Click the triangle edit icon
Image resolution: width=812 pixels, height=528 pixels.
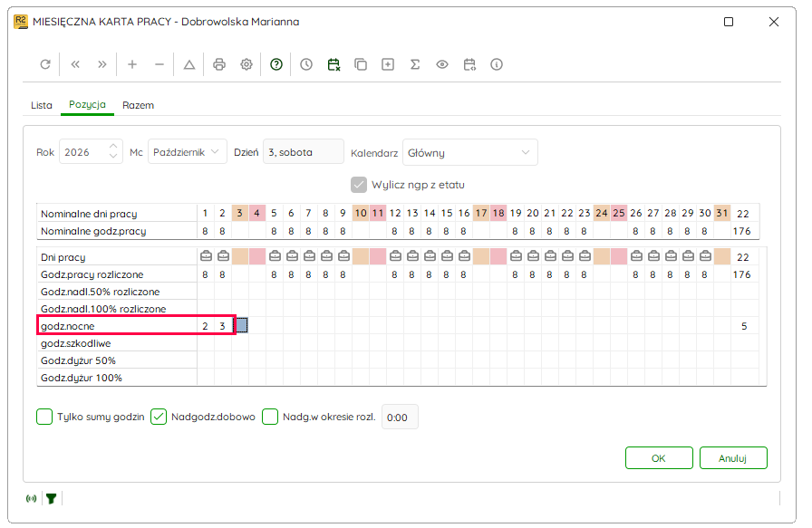[189, 64]
